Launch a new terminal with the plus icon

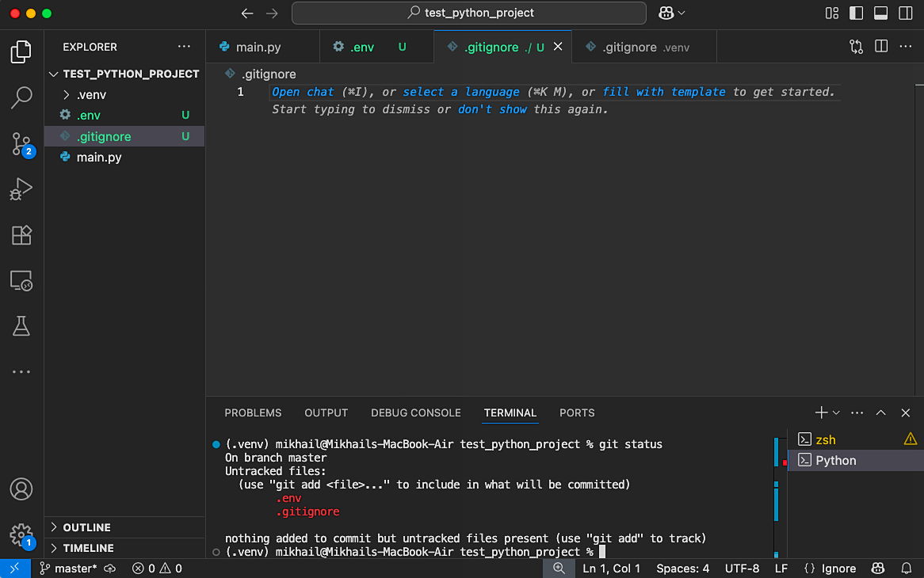(820, 413)
